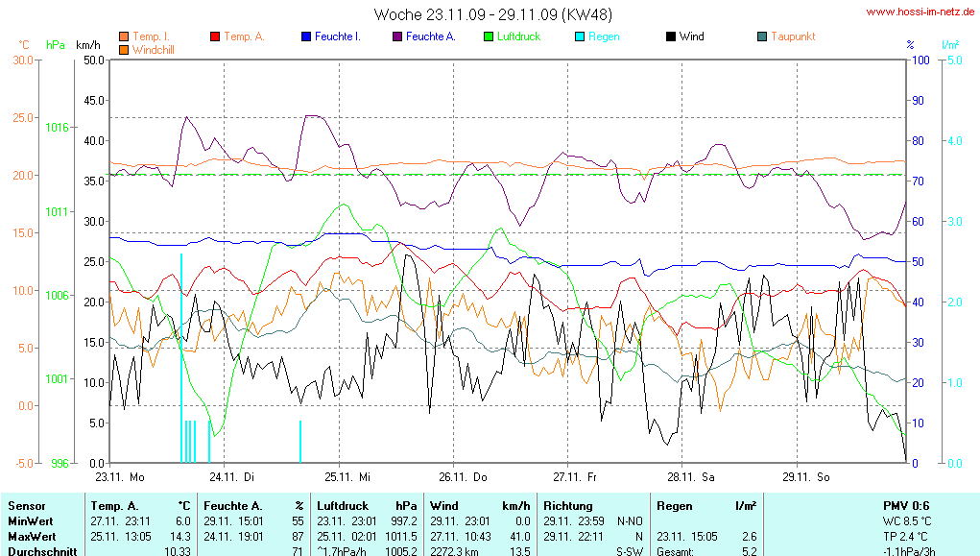
Task: Click the Luftdruck column header in table
Action: coord(343,505)
